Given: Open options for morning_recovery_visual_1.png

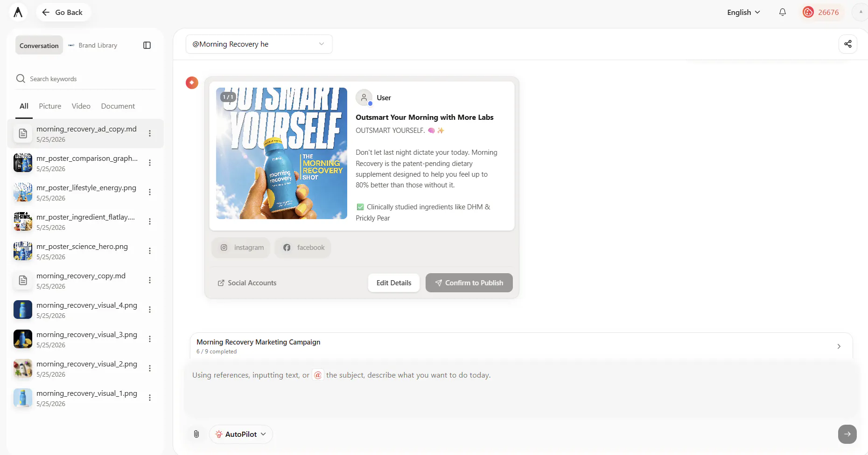Looking at the screenshot, I should [x=150, y=398].
